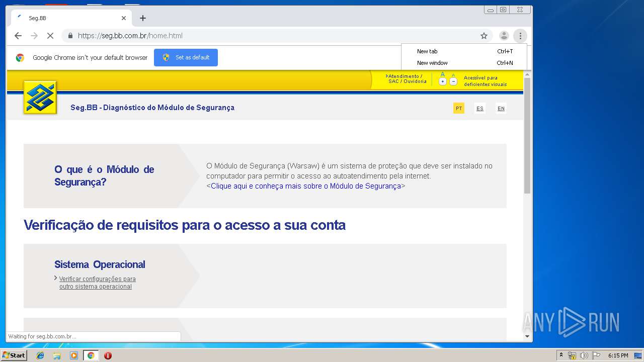Open the Chrome profile avatar
This screenshot has height=362, width=644.
pos(504,36)
